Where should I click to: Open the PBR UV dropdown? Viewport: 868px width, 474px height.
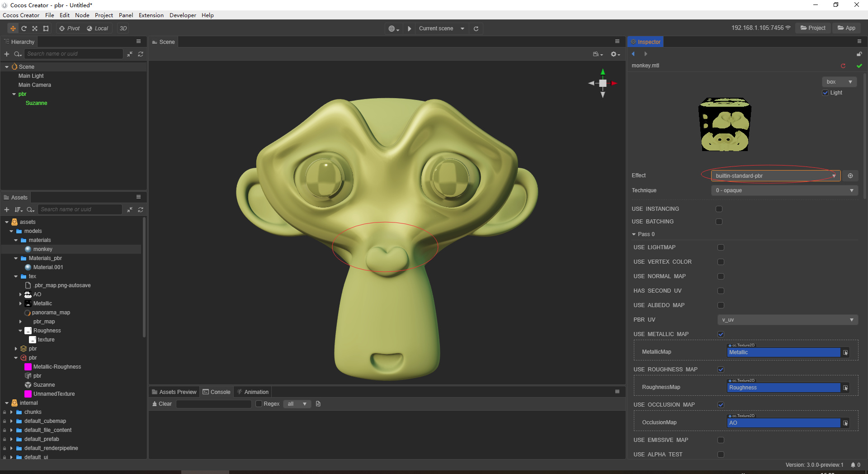point(788,320)
